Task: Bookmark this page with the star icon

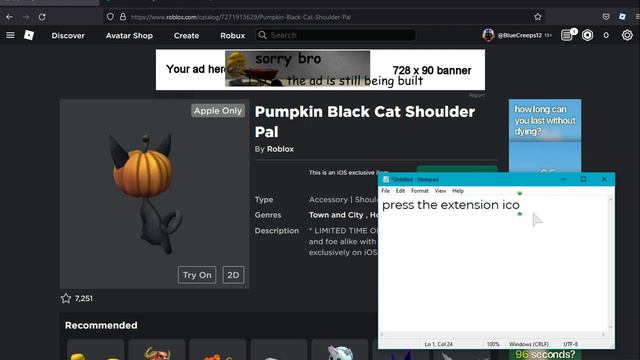Action: pos(538,17)
